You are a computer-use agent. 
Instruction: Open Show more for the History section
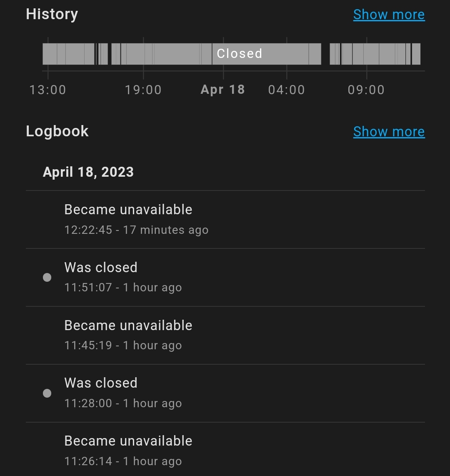tap(389, 14)
